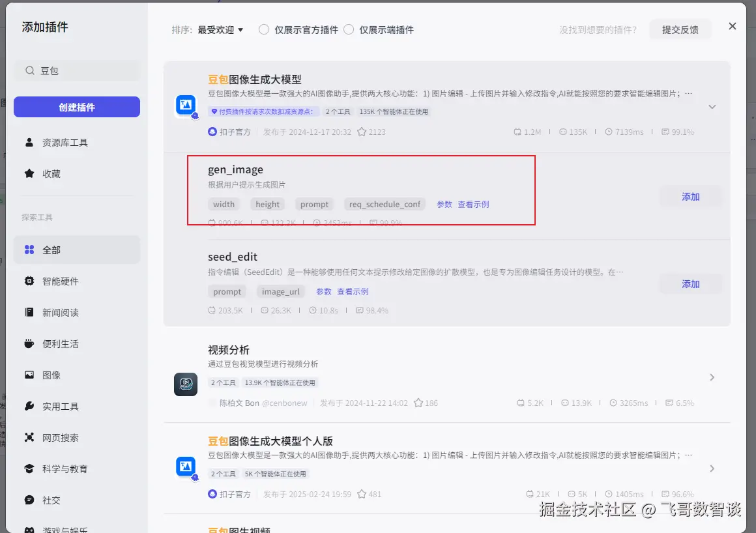Click the 便利生活 cup icon
Viewport: 756px width, 533px height.
tap(29, 343)
